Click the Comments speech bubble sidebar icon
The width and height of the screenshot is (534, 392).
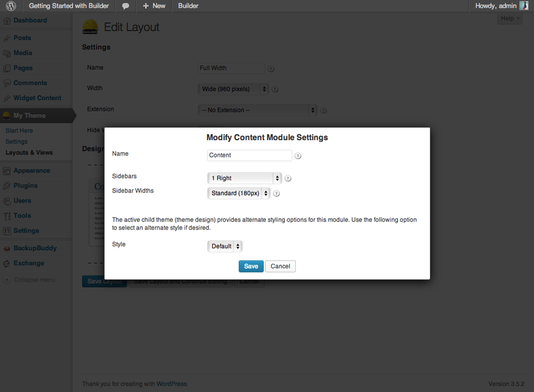pyautogui.click(x=7, y=83)
